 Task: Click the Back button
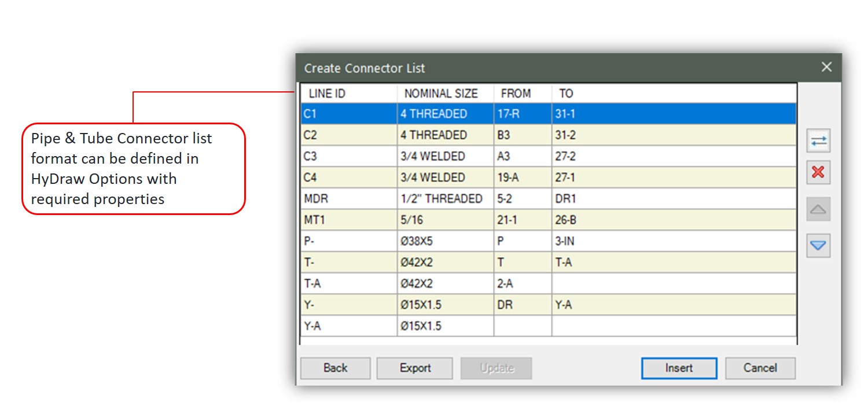pos(336,368)
